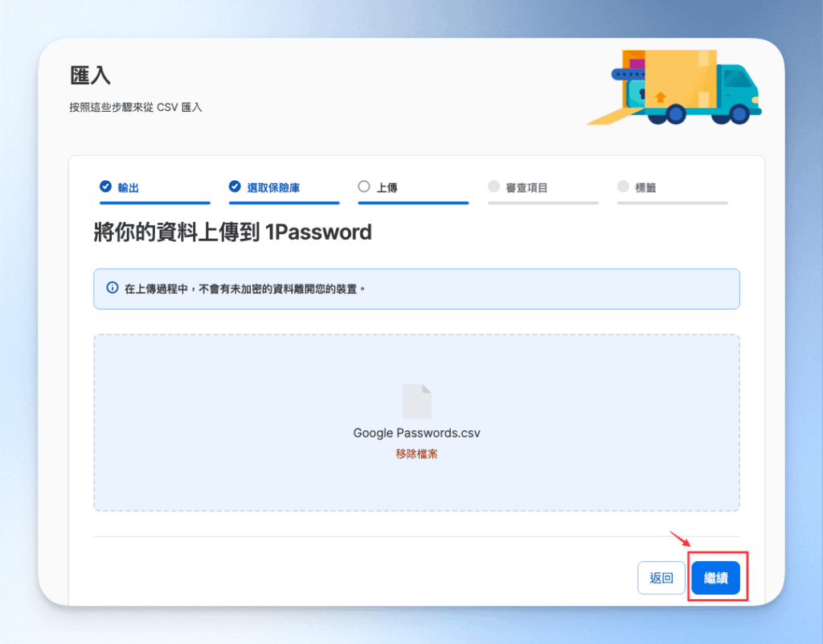Click the 繼續 continue button

pos(715,578)
